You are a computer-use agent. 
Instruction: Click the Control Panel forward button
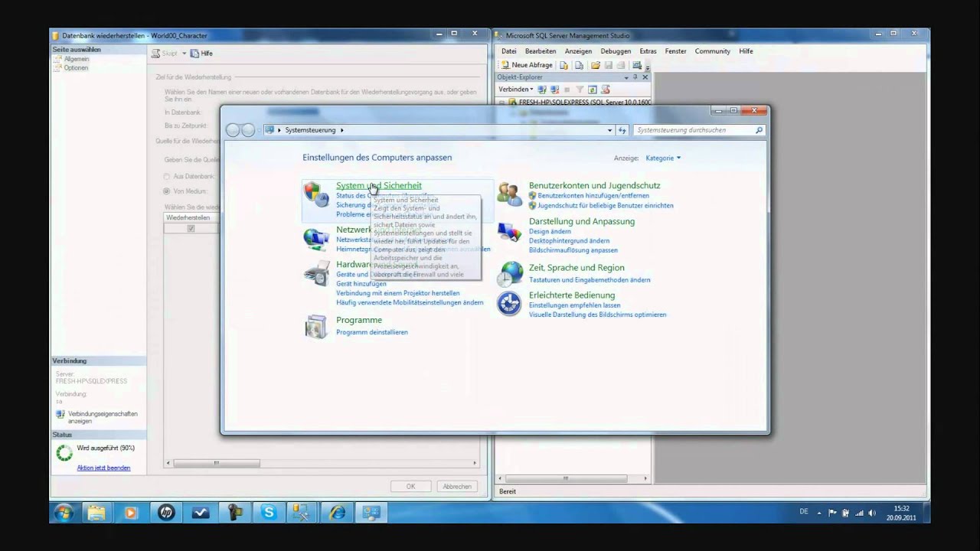point(247,130)
